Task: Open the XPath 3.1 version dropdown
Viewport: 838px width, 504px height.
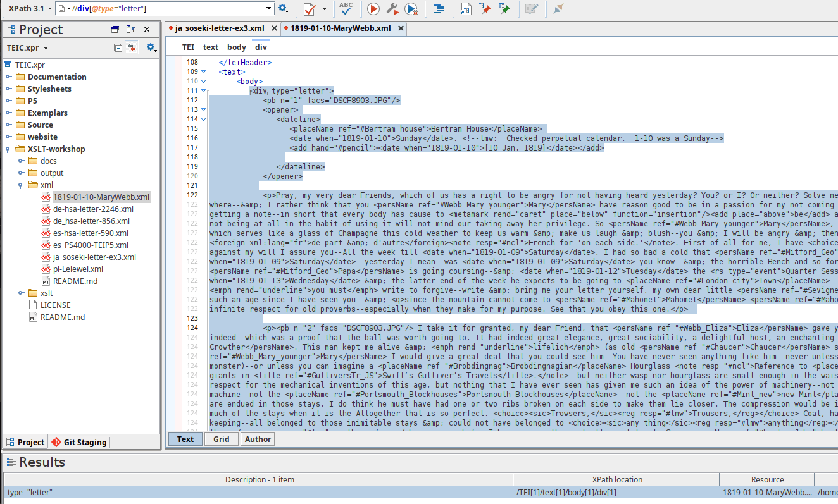Action: click(x=28, y=8)
